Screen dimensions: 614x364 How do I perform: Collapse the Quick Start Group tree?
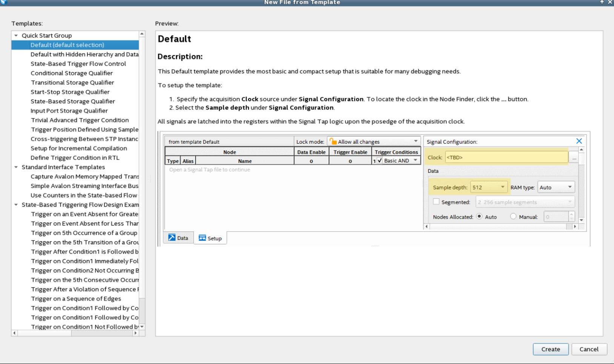coord(16,35)
